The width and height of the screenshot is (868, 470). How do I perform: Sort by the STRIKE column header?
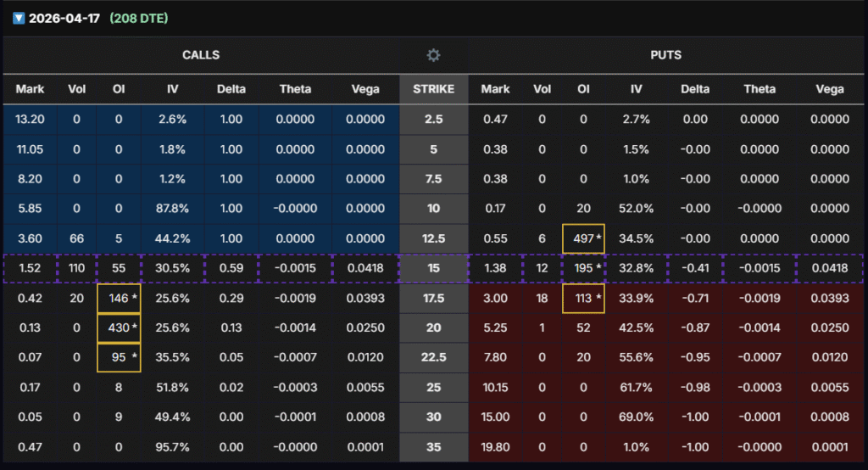433,89
